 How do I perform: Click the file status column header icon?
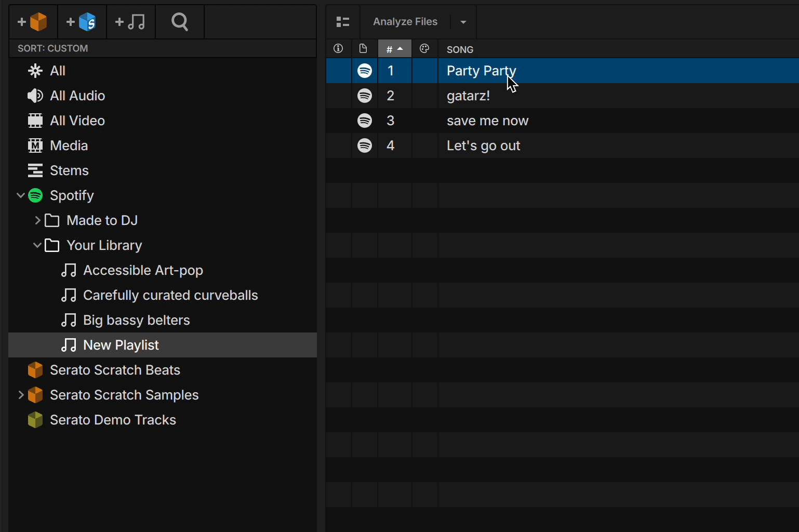click(x=363, y=49)
